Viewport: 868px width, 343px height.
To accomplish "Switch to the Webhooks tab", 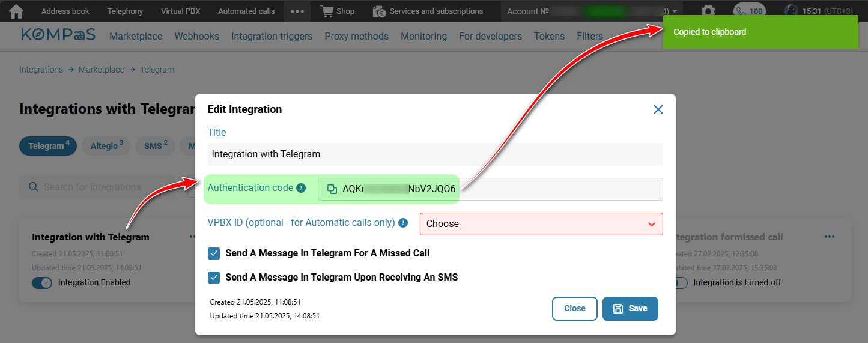I will point(197,36).
